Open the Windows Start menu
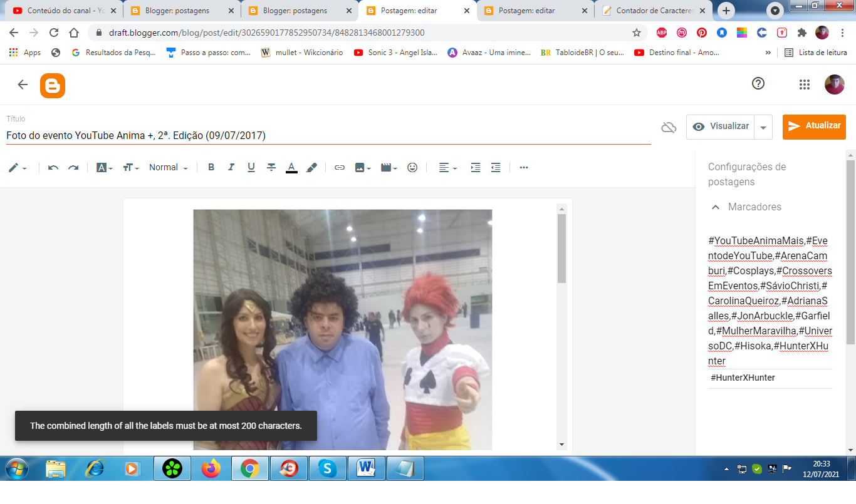The width and height of the screenshot is (856, 504). [x=17, y=468]
